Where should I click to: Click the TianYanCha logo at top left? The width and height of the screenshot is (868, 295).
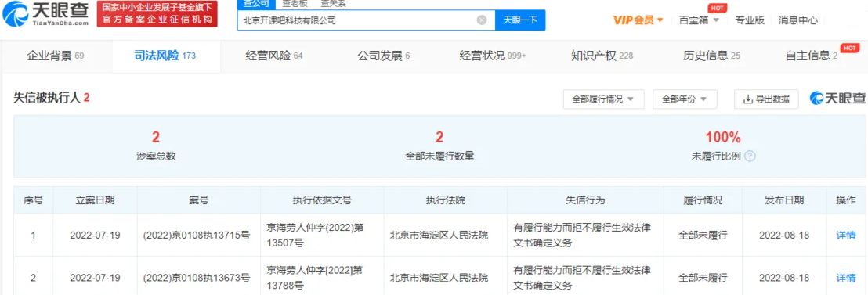pos(45,14)
